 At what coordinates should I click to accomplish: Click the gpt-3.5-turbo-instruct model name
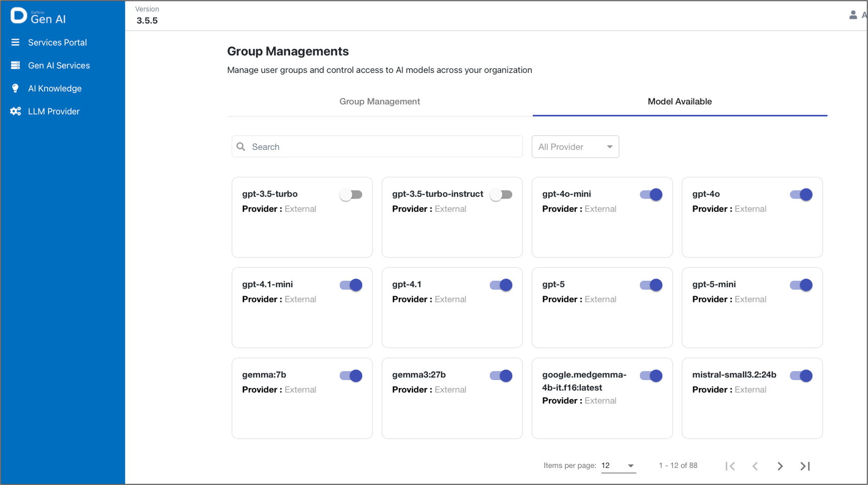[438, 194]
